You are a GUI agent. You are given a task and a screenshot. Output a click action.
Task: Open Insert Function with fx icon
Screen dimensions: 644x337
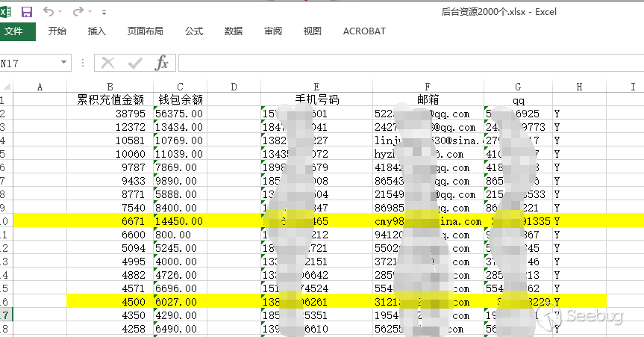click(x=161, y=63)
